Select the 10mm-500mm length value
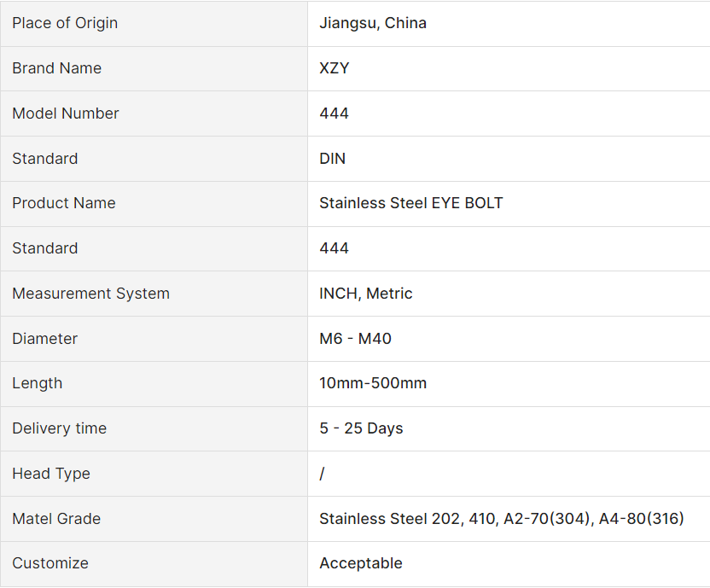 [373, 383]
